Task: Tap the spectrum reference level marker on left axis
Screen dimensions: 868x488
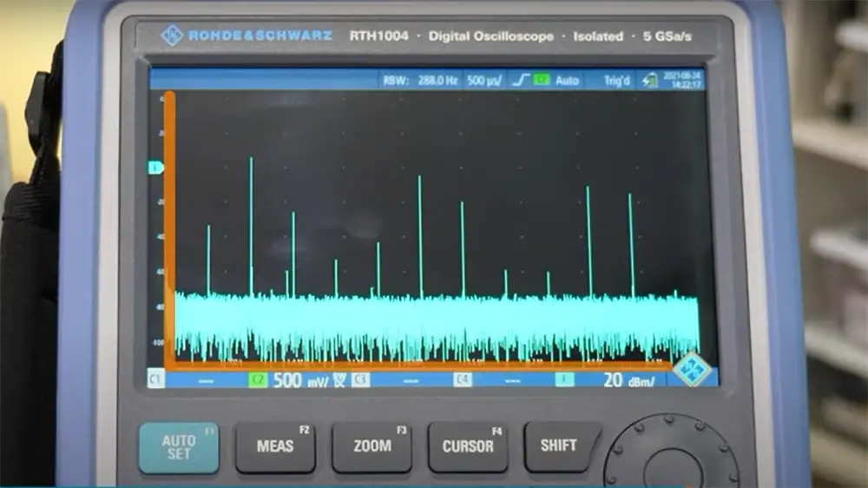Action: pyautogui.click(x=155, y=168)
